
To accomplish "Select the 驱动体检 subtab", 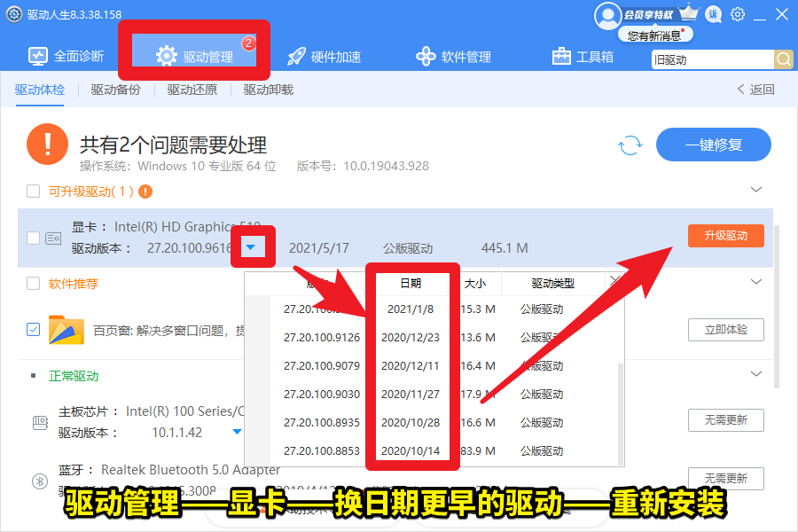I will coord(40,90).
